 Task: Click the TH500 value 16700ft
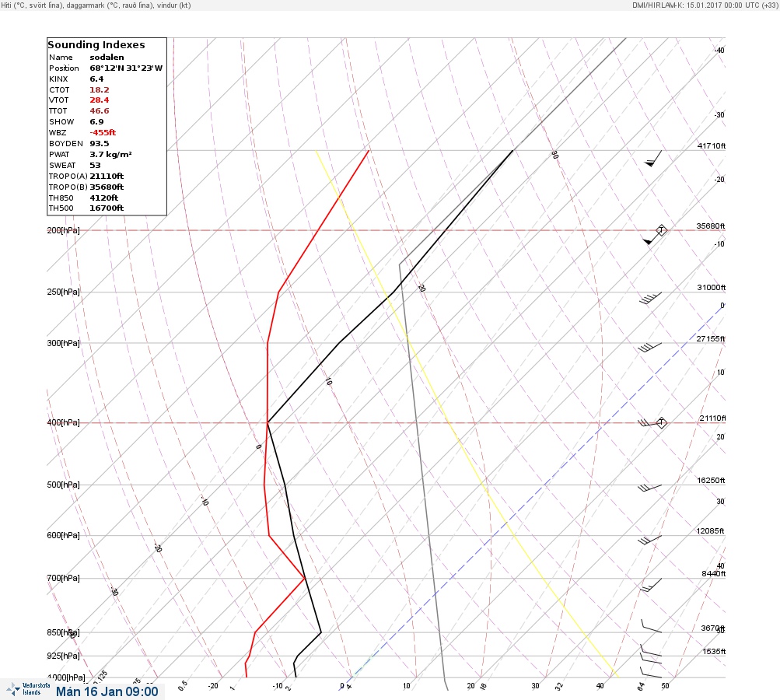pyautogui.click(x=107, y=208)
